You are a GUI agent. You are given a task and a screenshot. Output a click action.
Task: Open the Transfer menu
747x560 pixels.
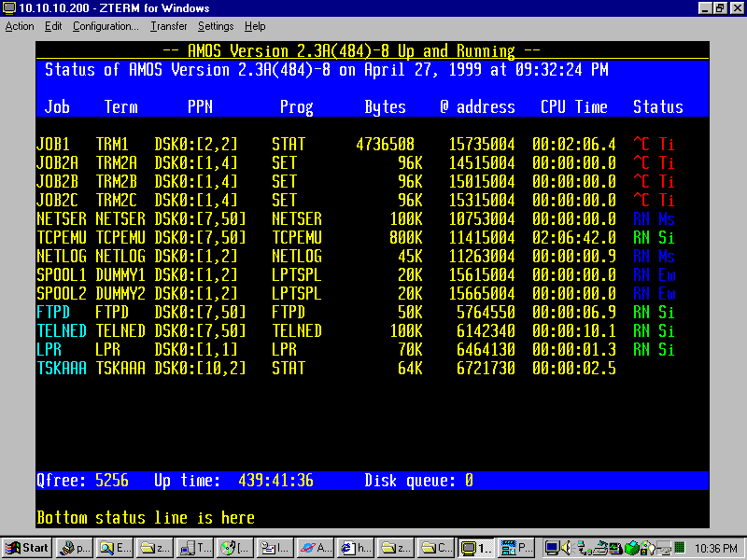[168, 26]
